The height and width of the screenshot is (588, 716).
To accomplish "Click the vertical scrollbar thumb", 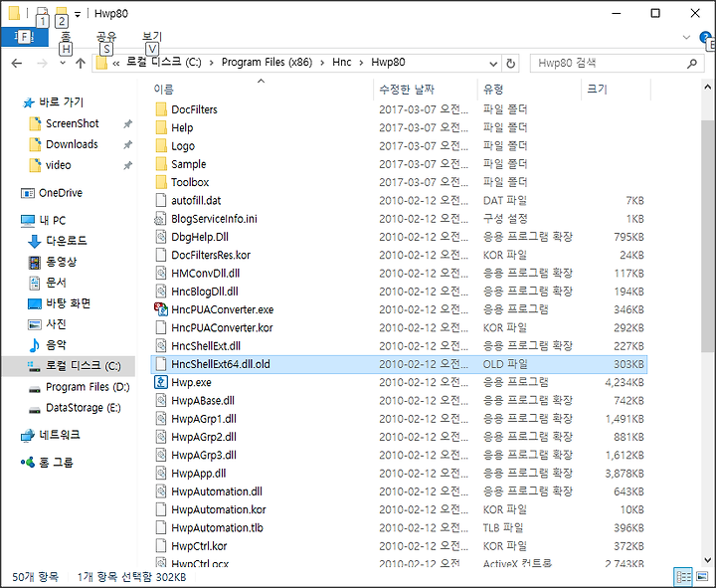I will [x=707, y=235].
